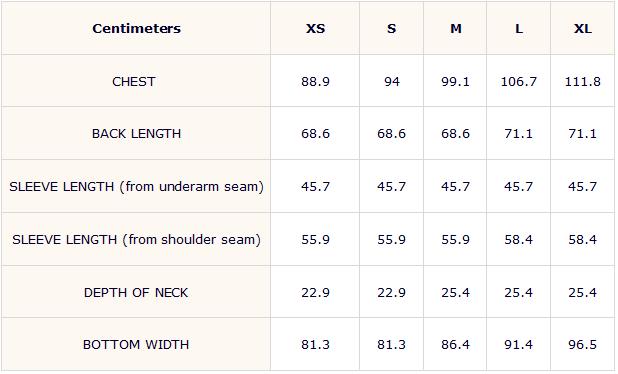Click the Centimeters header cell
The height and width of the screenshot is (374, 618).
pos(136,28)
